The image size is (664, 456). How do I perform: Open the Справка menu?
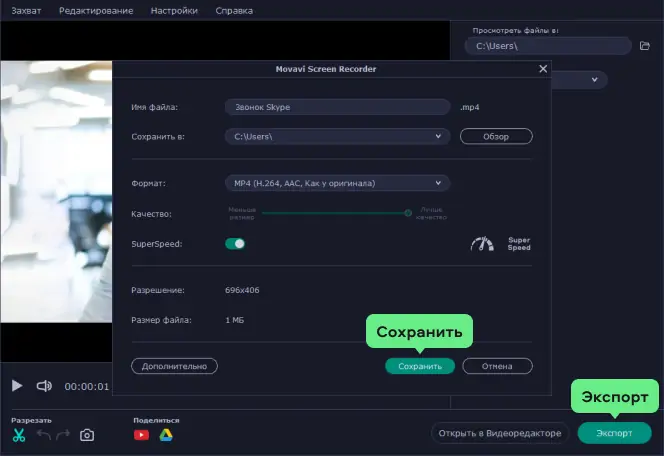click(234, 11)
